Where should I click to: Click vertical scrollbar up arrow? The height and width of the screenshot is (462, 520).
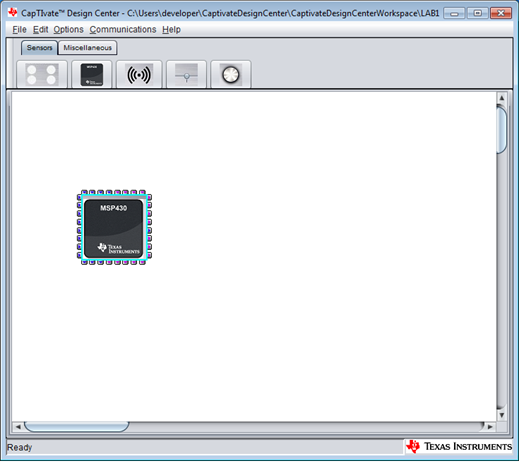coord(502,98)
